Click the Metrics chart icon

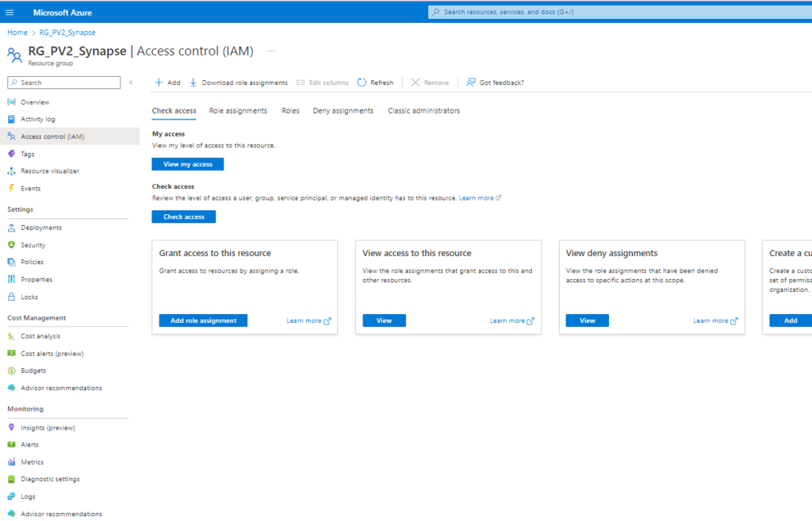11,462
